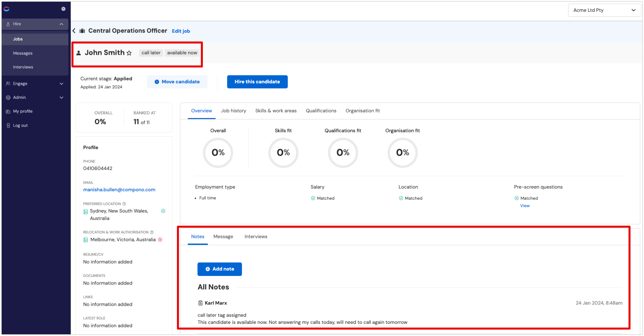644x336 pixels.
Task: Click the note timestamp 24 Jan 2024, 8:48am
Action: pyautogui.click(x=599, y=303)
